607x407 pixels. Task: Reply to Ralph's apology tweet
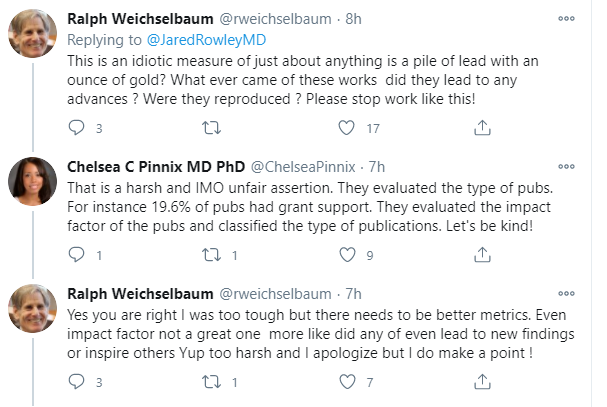78,382
